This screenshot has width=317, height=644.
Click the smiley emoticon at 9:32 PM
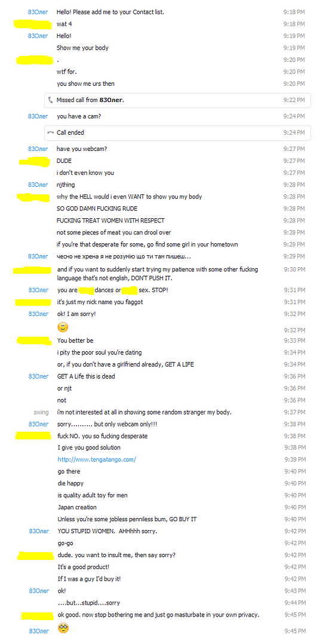63,327
